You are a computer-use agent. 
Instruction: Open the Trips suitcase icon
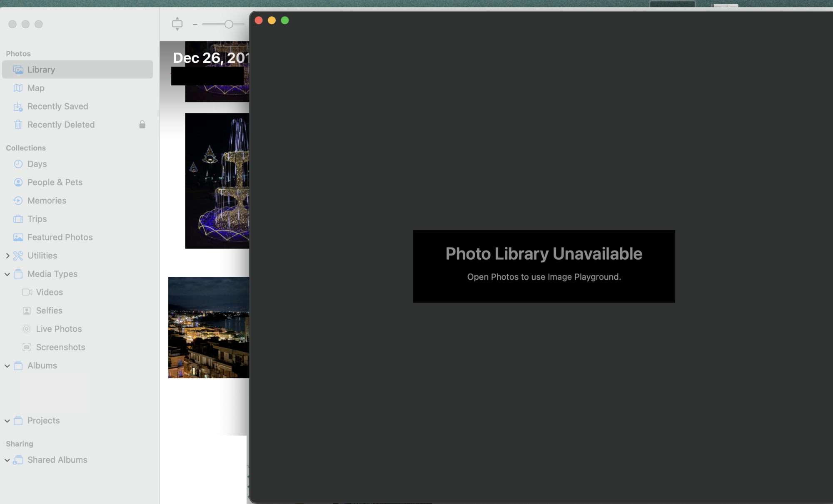[x=18, y=219]
